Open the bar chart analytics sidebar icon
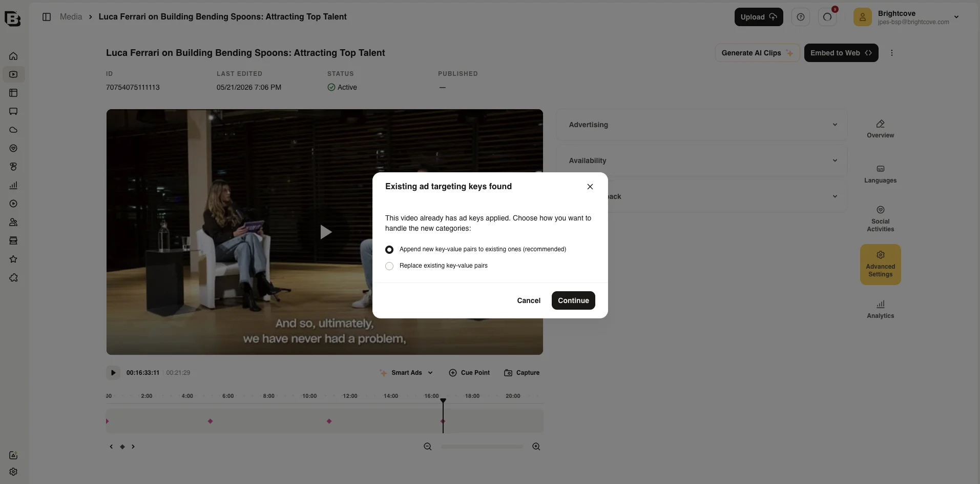Screen dimensions: 980x484 [x=13, y=185]
